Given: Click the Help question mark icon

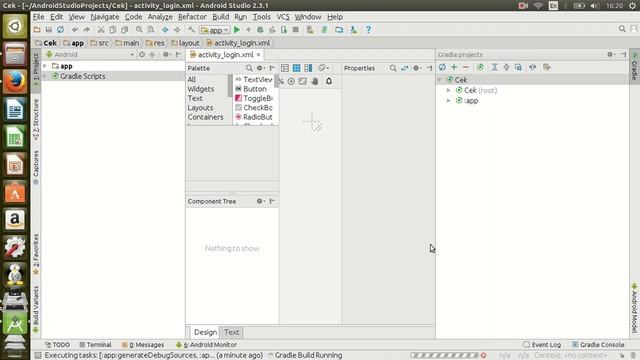Looking at the screenshot, I should (368, 30).
